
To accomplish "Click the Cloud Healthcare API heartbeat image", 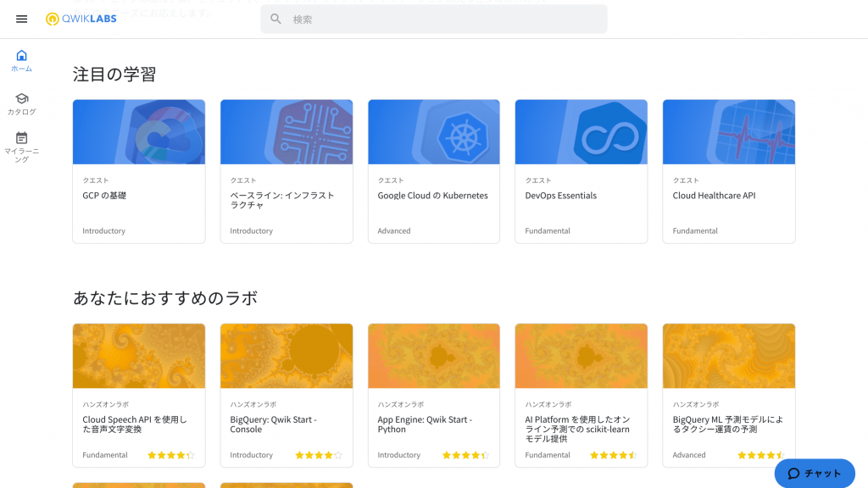I will [729, 132].
